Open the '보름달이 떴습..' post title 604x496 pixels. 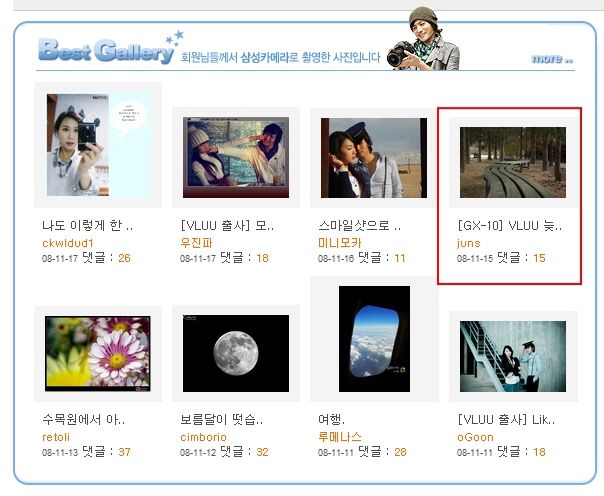coord(221,419)
